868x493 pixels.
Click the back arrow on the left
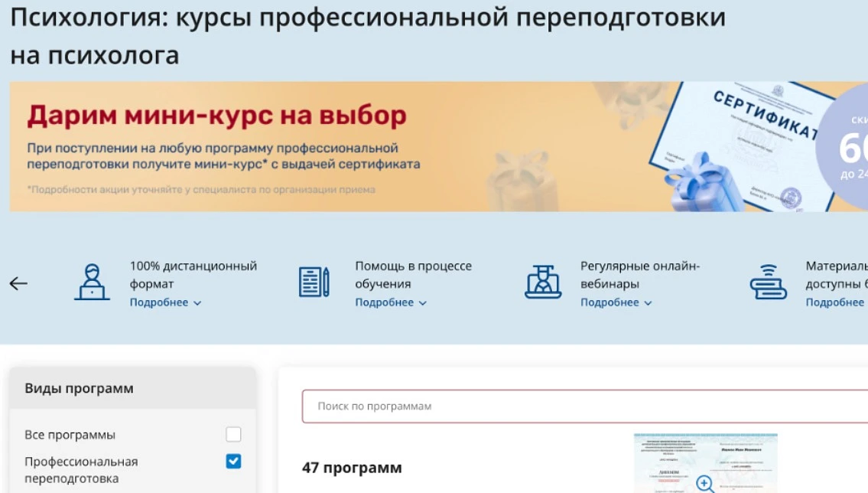pos(18,282)
